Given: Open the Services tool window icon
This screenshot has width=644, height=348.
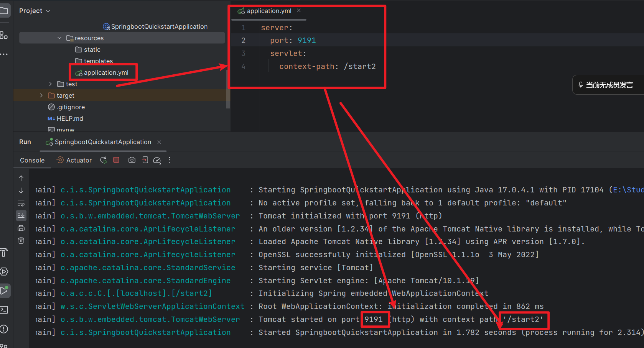Looking at the screenshot, I should coord(4,272).
